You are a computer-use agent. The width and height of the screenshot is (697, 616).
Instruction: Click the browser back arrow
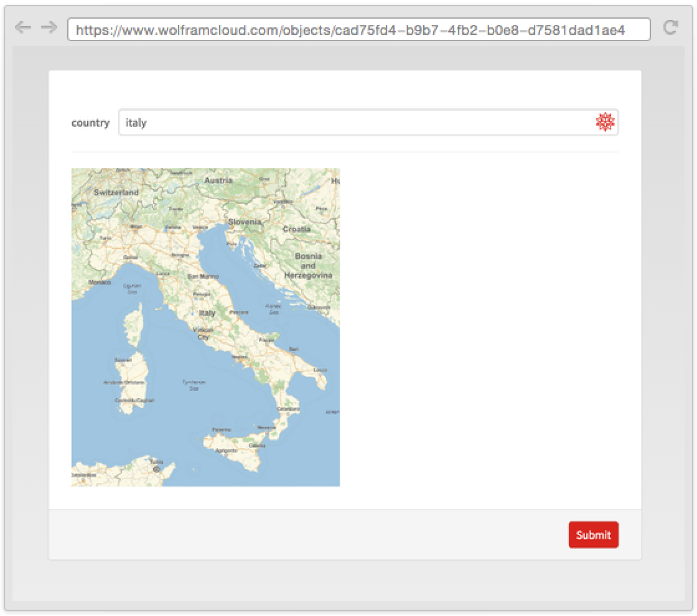(x=22, y=27)
